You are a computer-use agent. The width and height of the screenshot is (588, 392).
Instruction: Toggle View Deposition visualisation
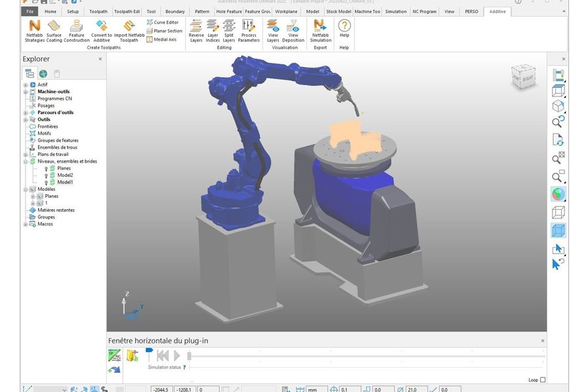point(293,31)
